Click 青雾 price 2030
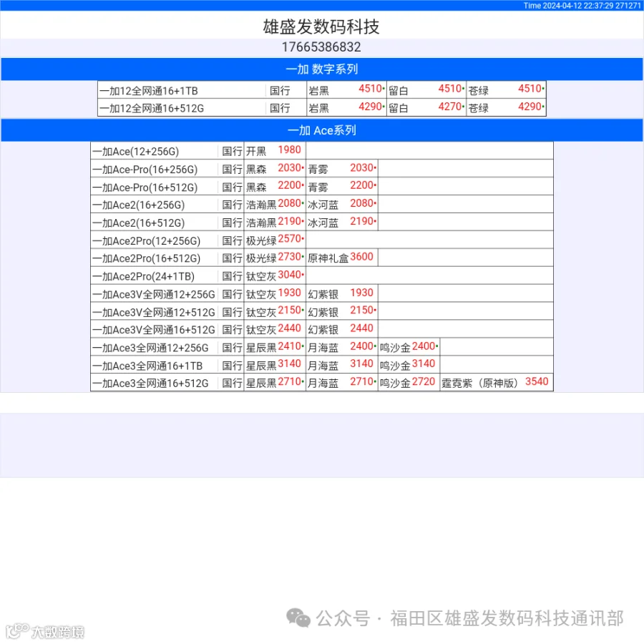The image size is (644, 644). (362, 168)
